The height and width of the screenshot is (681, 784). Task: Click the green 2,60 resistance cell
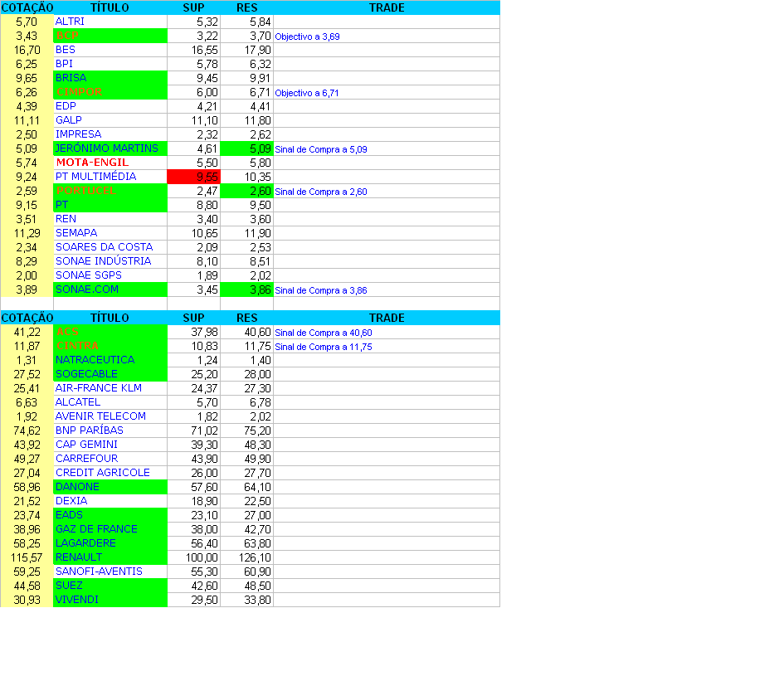coord(246,191)
